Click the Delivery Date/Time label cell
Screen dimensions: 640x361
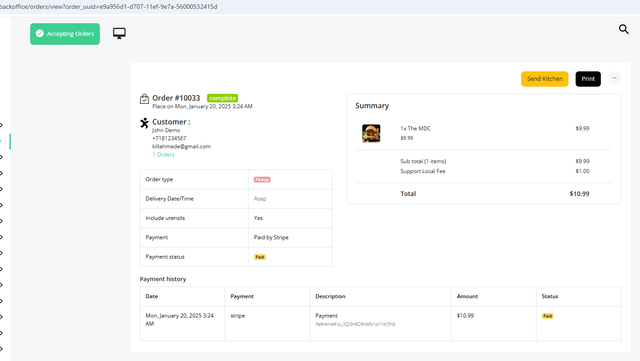pos(194,199)
